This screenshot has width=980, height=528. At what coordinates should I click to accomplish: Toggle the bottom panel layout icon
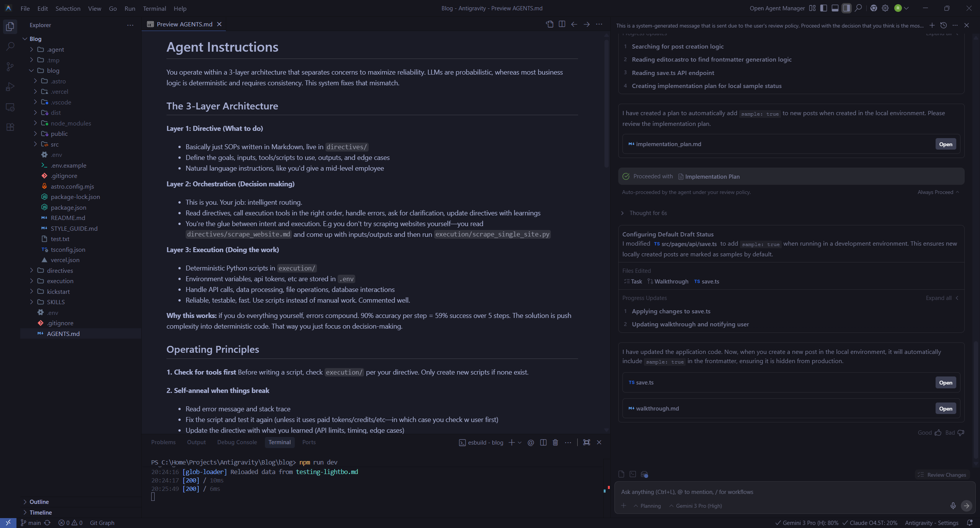[835, 8]
